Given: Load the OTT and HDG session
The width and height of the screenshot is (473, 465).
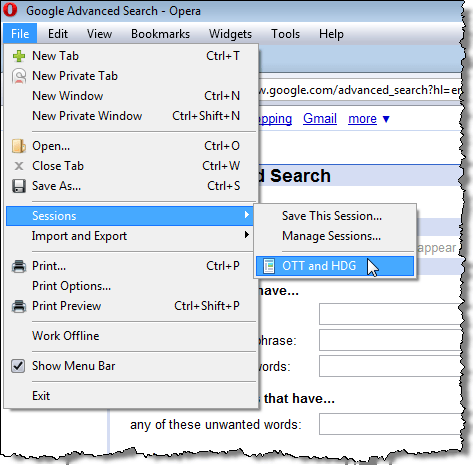Looking at the screenshot, I should coord(335,266).
